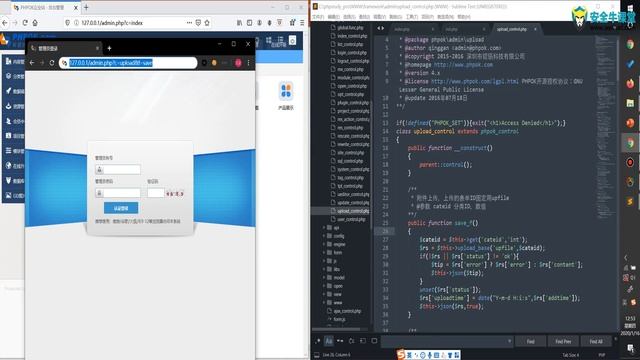Image resolution: width=640 pixels, height=360 pixels.
Task: Expand the www folder in sidebar
Action: pos(324,302)
